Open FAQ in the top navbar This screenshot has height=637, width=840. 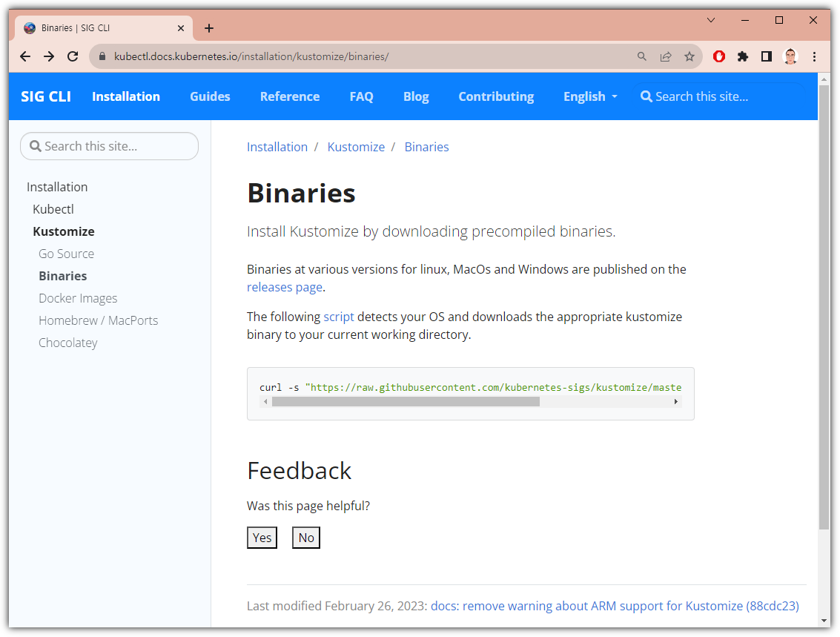tap(362, 96)
